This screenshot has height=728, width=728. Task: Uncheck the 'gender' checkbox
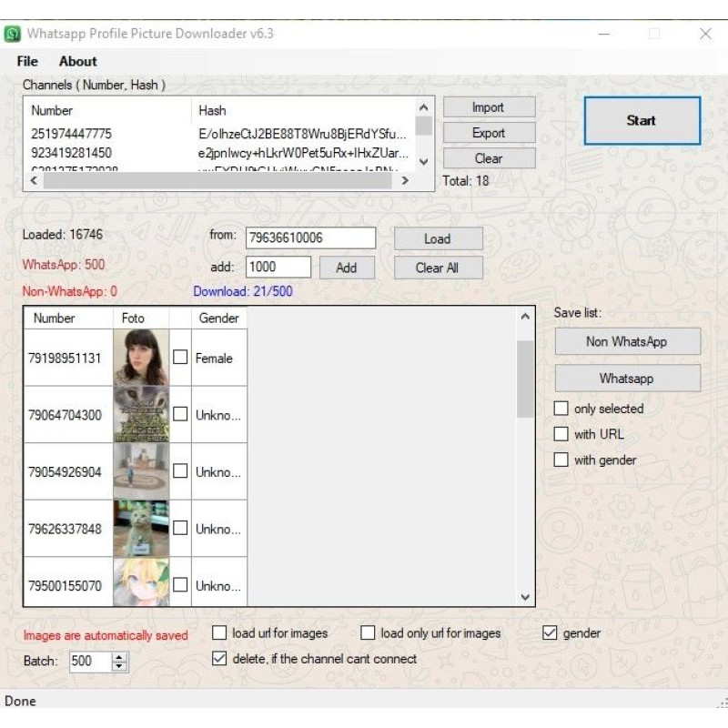[550, 633]
